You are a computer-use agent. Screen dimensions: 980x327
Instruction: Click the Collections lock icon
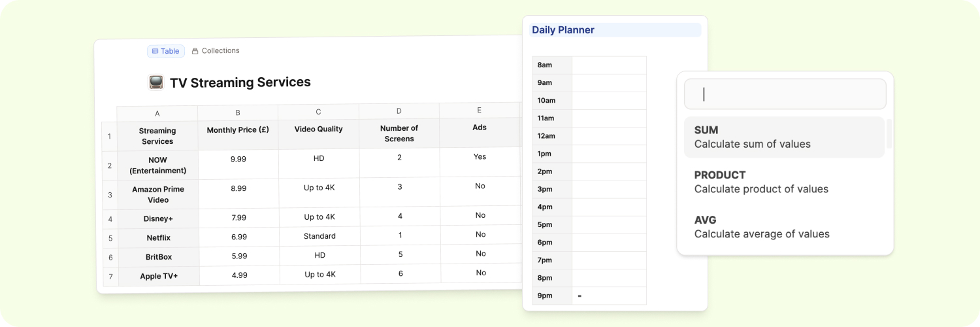click(195, 51)
